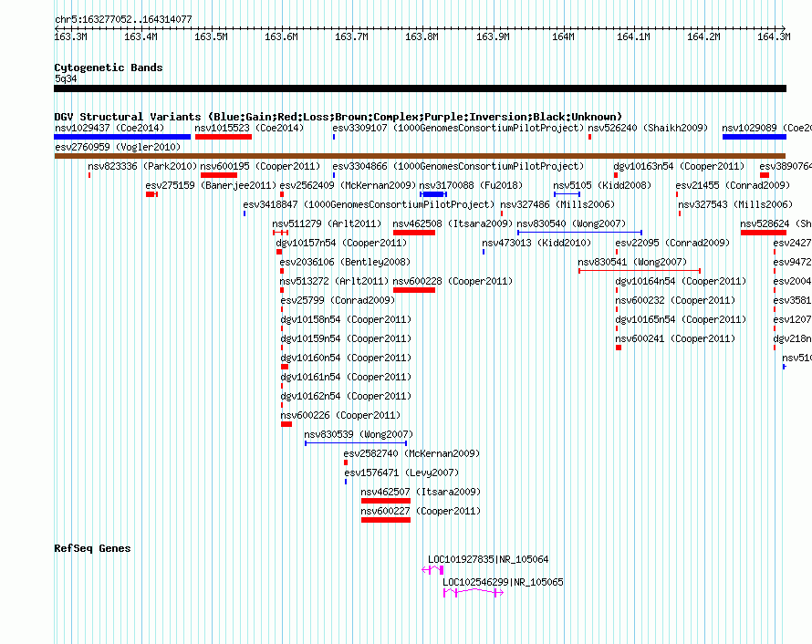The width and height of the screenshot is (812, 644).
Task: Click nsv511279 (Arlt2011) label
Action: point(327,223)
